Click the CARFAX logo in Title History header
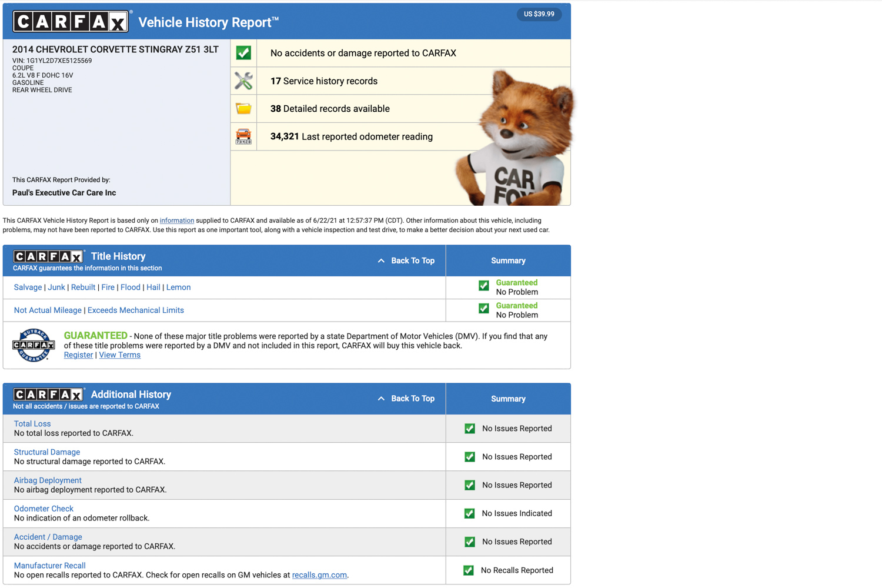Image resolution: width=882 pixels, height=588 pixels. tap(48, 256)
